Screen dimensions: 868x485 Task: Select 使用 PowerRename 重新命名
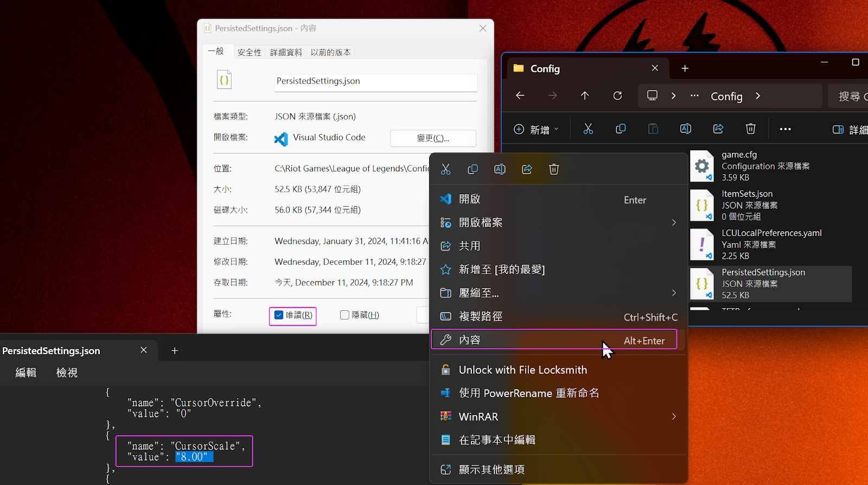click(x=559, y=393)
